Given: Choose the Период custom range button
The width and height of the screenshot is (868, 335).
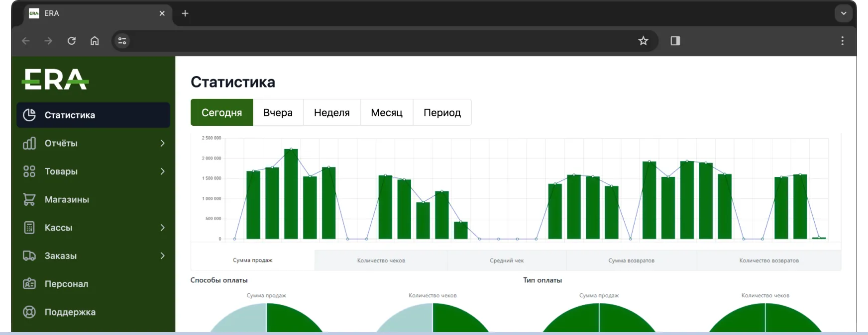Looking at the screenshot, I should pos(442,112).
